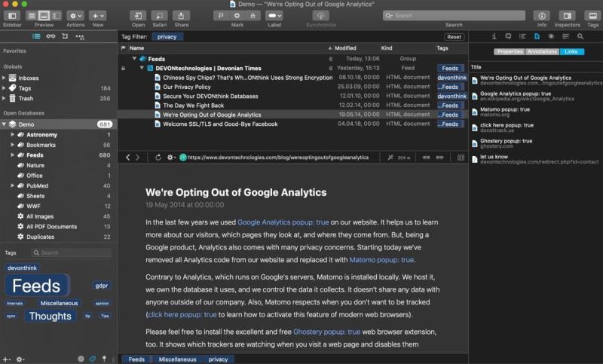Screen dimensions: 603x364
Task: Select the sidebar extras icon
Action: (x=80, y=36)
